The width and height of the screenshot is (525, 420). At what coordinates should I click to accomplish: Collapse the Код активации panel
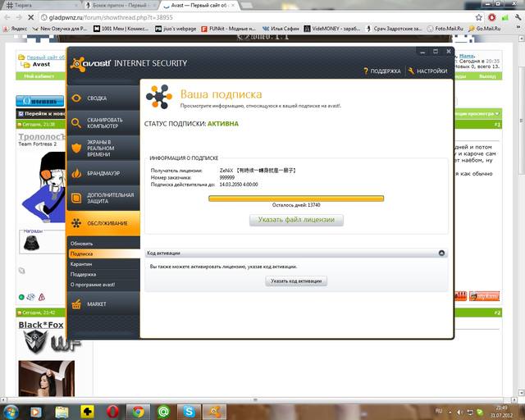point(441,253)
